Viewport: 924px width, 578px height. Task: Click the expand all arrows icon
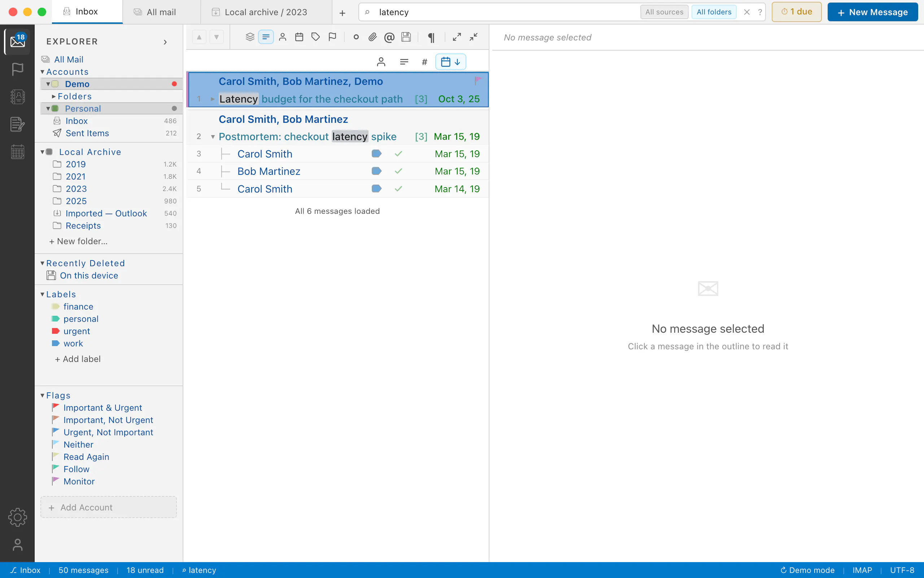pos(457,37)
